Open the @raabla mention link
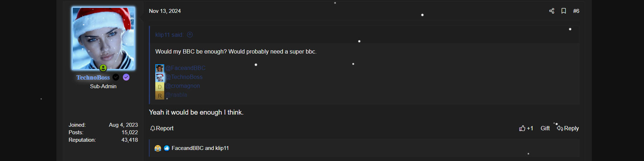 176,95
